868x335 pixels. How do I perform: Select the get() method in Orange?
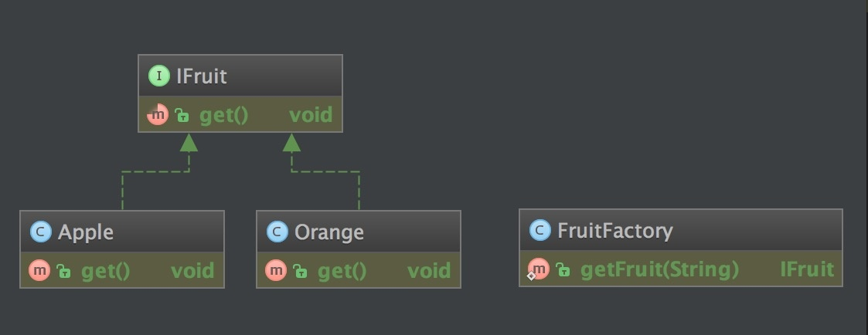(x=342, y=271)
